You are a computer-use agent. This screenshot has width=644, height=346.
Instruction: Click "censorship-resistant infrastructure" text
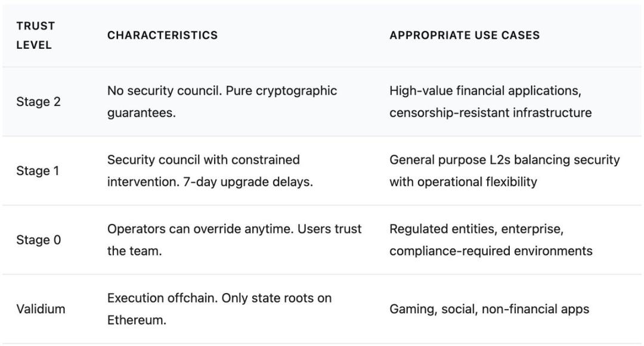click(x=490, y=113)
